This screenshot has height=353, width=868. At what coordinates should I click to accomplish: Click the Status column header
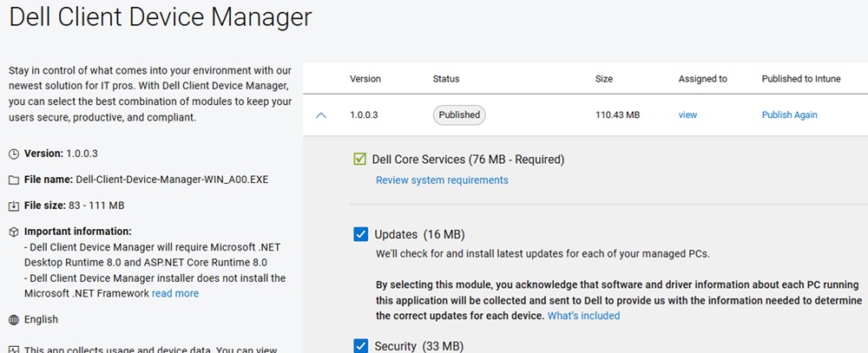tap(446, 79)
